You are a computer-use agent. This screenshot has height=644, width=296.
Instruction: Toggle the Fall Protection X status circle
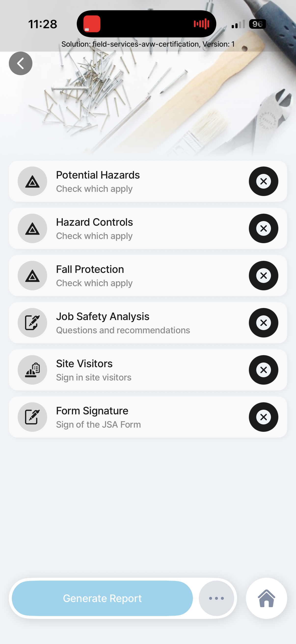pos(263,276)
